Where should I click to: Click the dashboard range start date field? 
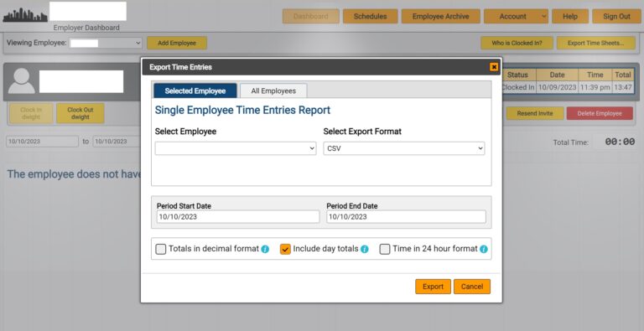click(x=42, y=142)
